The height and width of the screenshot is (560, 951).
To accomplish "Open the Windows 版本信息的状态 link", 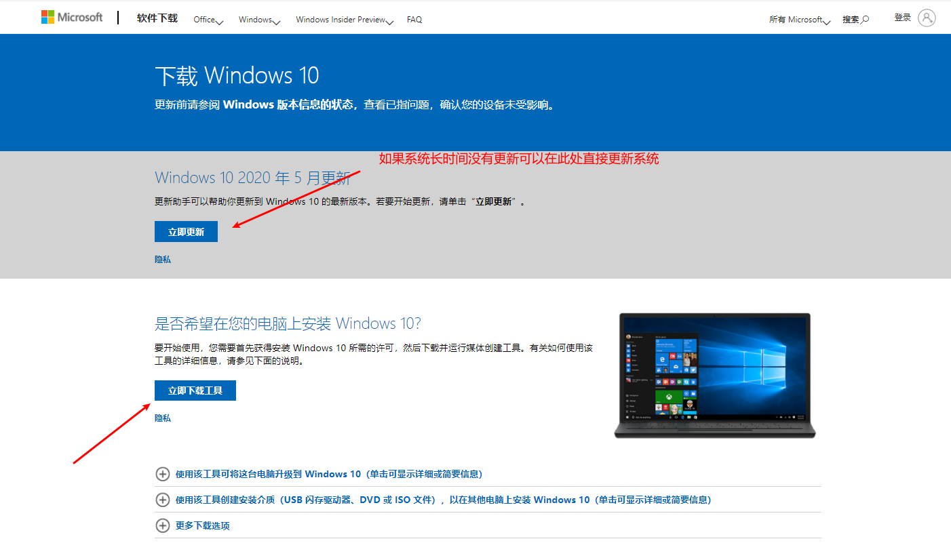I will coord(288,105).
